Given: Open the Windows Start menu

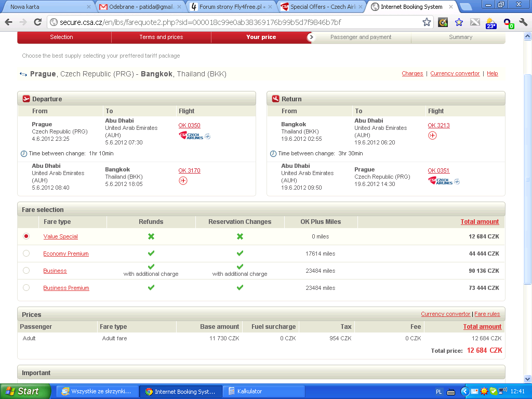Looking at the screenshot, I should (25, 391).
